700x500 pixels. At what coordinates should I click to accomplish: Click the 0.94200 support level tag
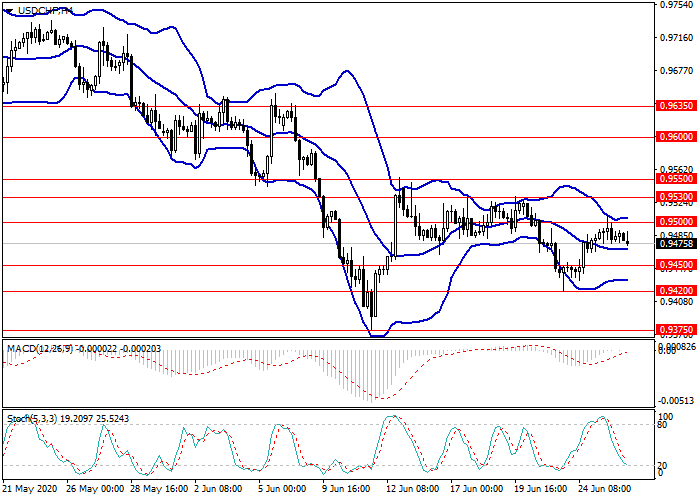click(x=675, y=290)
